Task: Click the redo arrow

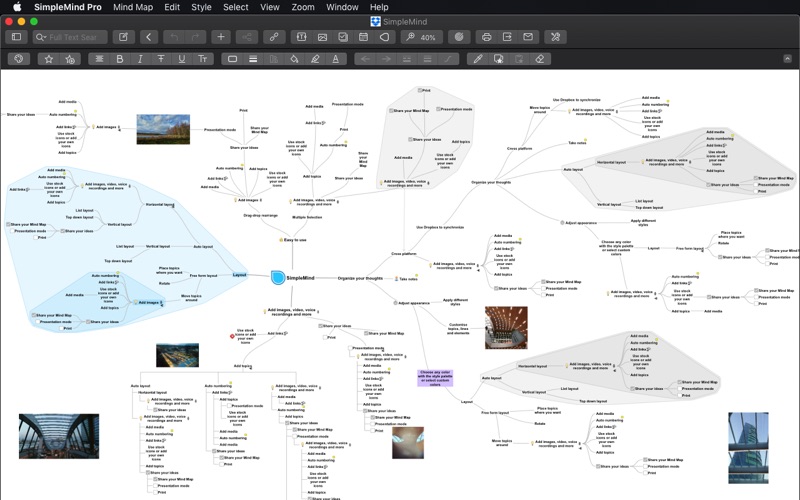Action: [x=195, y=37]
